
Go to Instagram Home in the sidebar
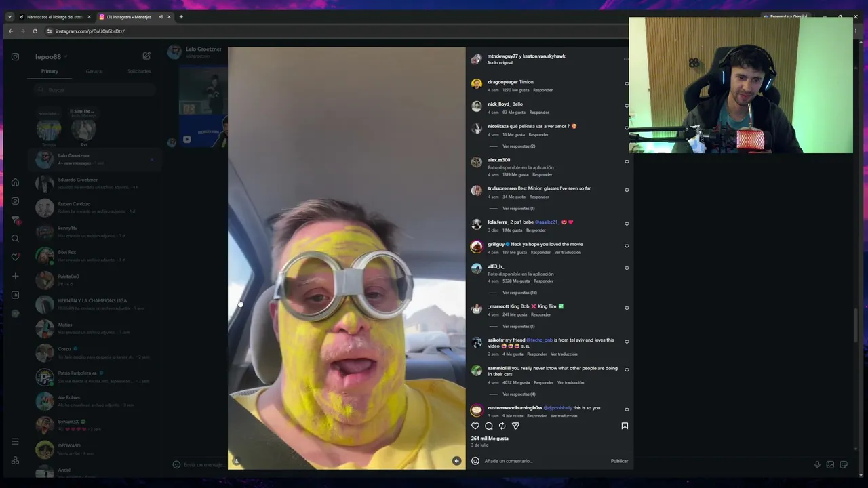(15, 182)
